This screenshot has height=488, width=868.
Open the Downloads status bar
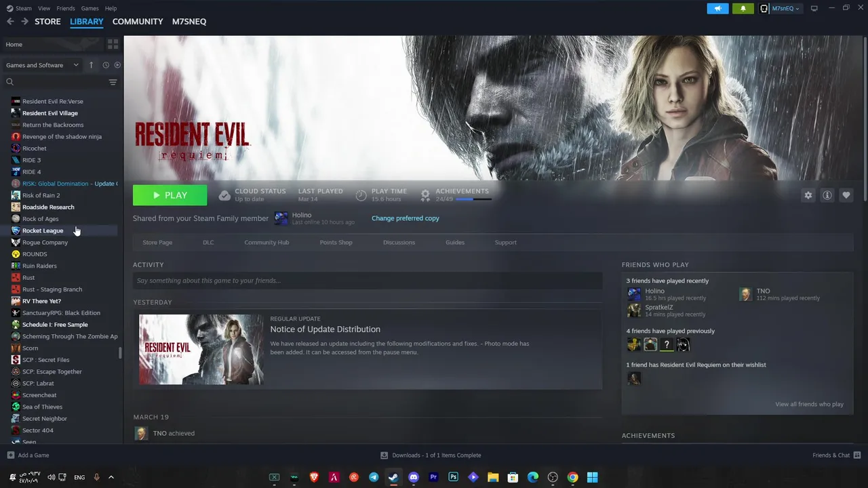click(431, 455)
